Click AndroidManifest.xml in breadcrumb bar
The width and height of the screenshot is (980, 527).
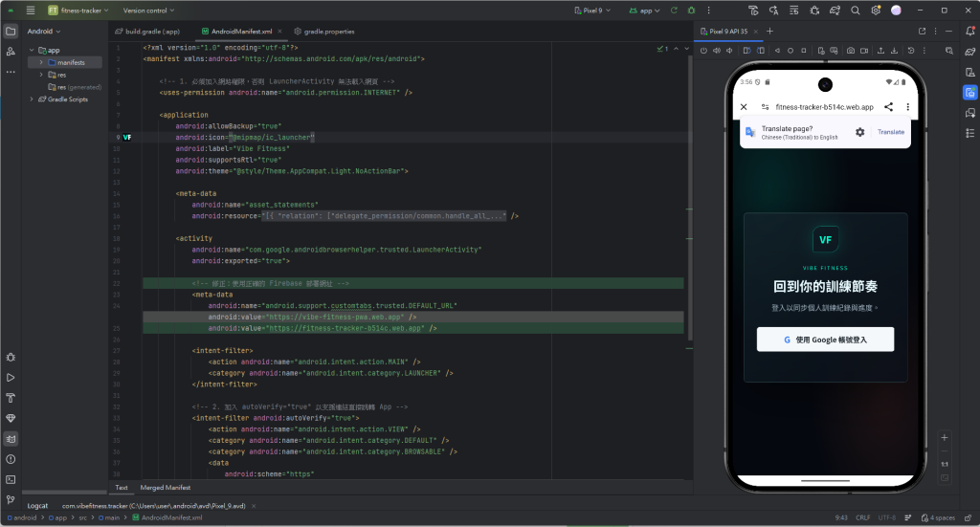pos(167,517)
